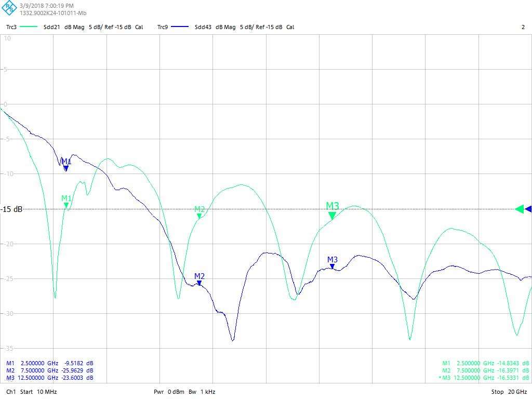
Task: Click the blue M2 marker triangle on trace
Action: tap(199, 283)
